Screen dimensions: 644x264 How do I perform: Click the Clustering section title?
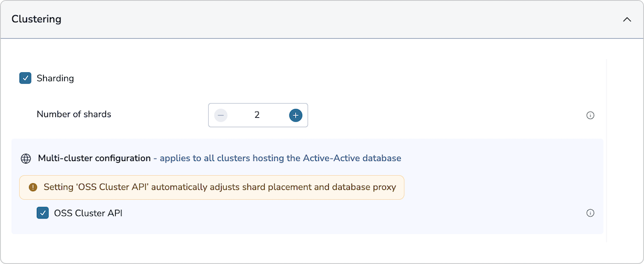pos(36,19)
